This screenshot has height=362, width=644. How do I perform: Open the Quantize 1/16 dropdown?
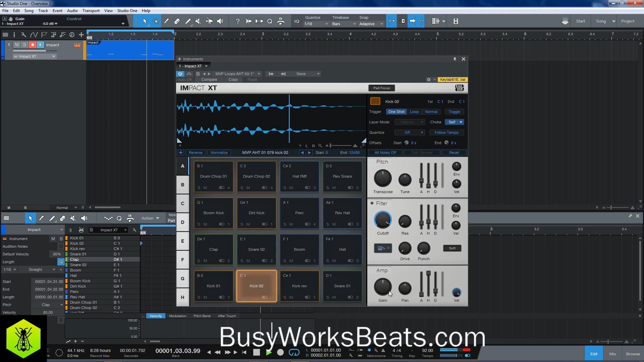[x=316, y=24]
